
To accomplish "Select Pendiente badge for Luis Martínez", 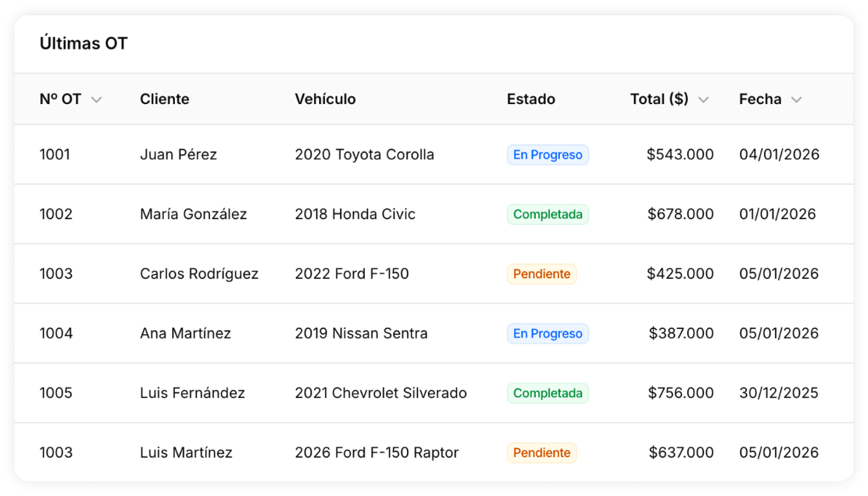I will coord(542,453).
